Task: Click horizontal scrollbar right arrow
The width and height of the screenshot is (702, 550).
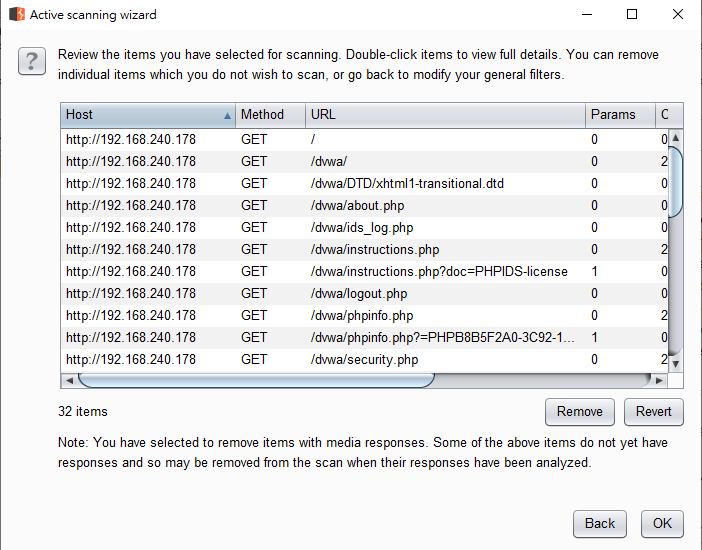Action: 658,381
